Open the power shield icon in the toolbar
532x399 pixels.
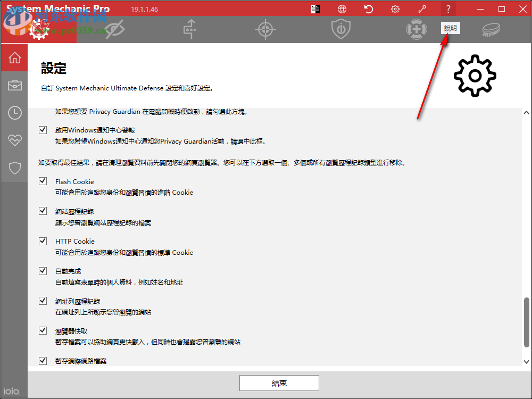[340, 29]
